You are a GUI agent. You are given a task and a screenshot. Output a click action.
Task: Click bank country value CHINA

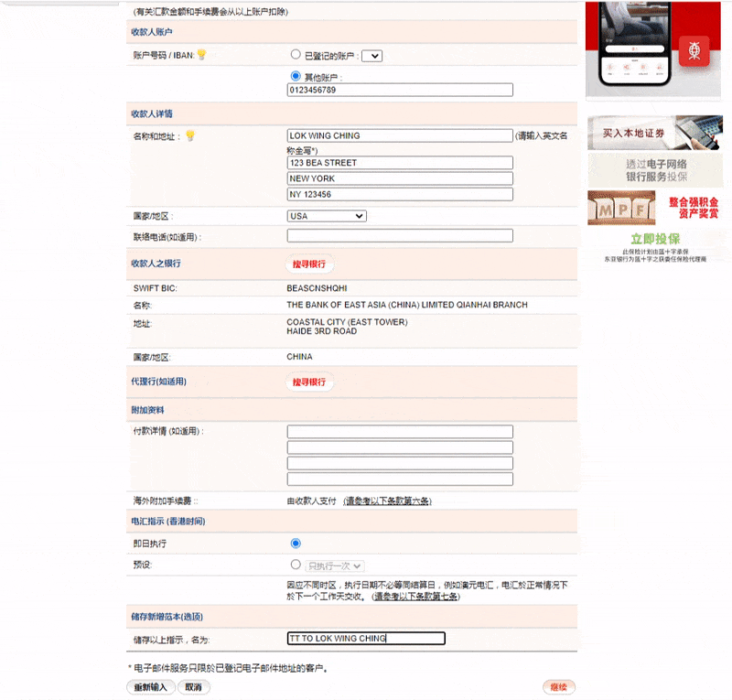300,357
